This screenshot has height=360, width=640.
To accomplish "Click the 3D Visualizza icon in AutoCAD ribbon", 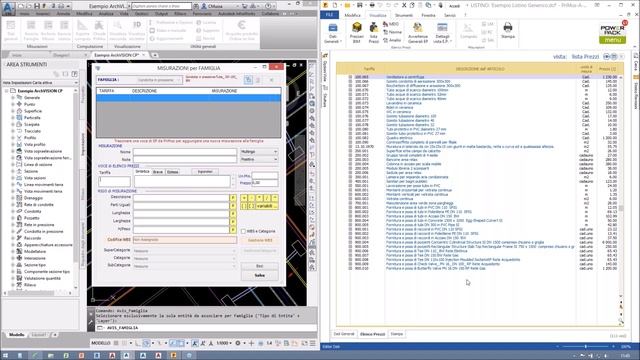I will 137,30.
